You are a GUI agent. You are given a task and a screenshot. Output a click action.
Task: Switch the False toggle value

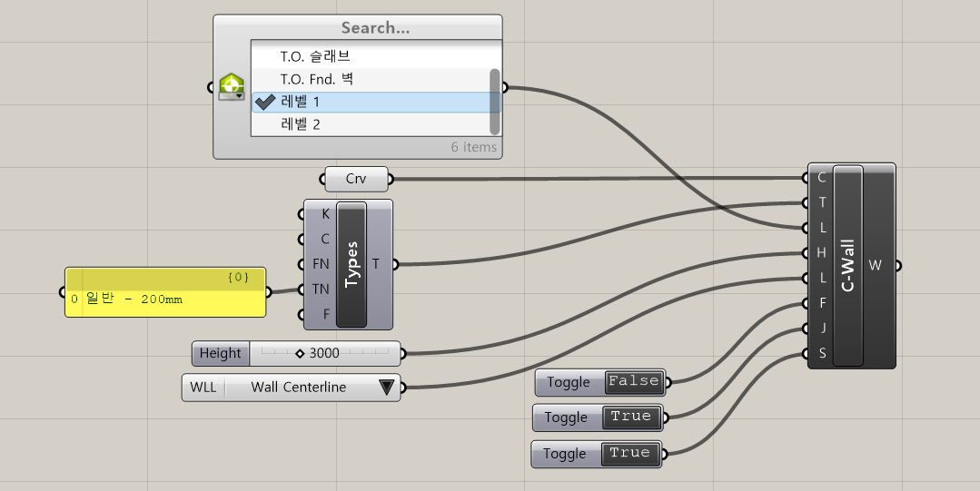(x=633, y=382)
